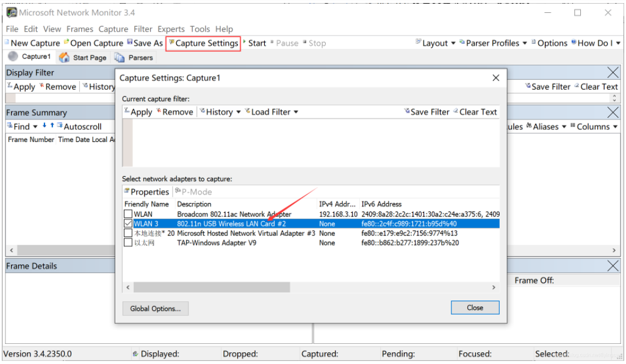Open the Options toolbar item
This screenshot has height=364, width=626.
[549, 43]
